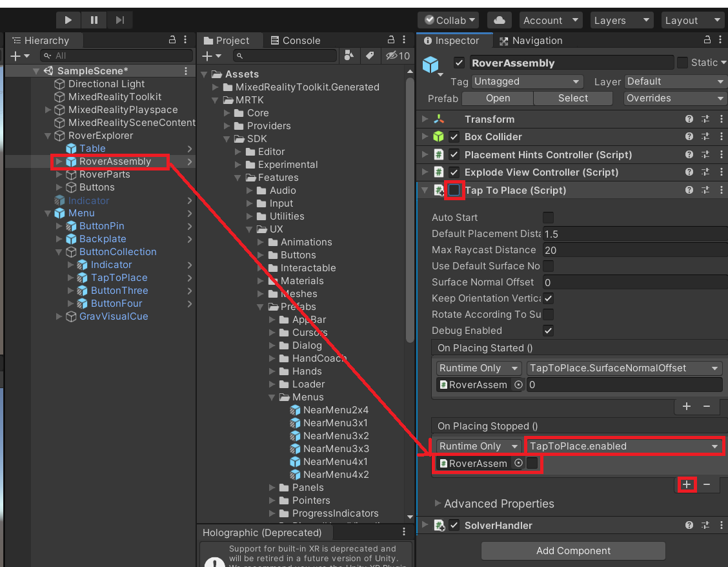Click the prefab Open button
Image resolution: width=728 pixels, height=567 pixels.
click(x=498, y=98)
